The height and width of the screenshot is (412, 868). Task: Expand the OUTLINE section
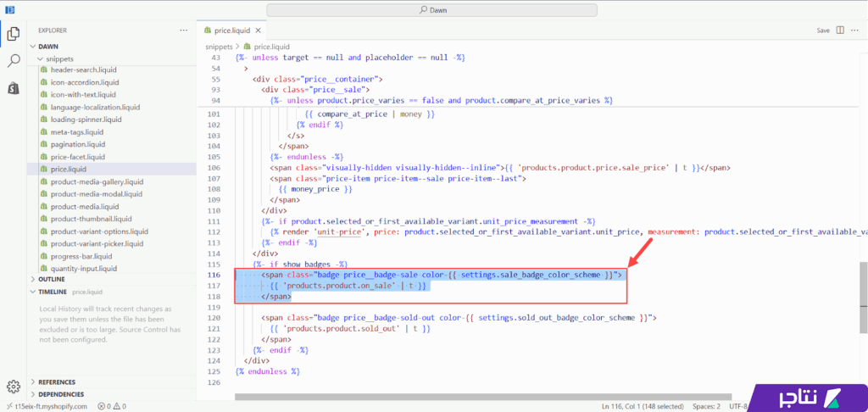(34, 279)
